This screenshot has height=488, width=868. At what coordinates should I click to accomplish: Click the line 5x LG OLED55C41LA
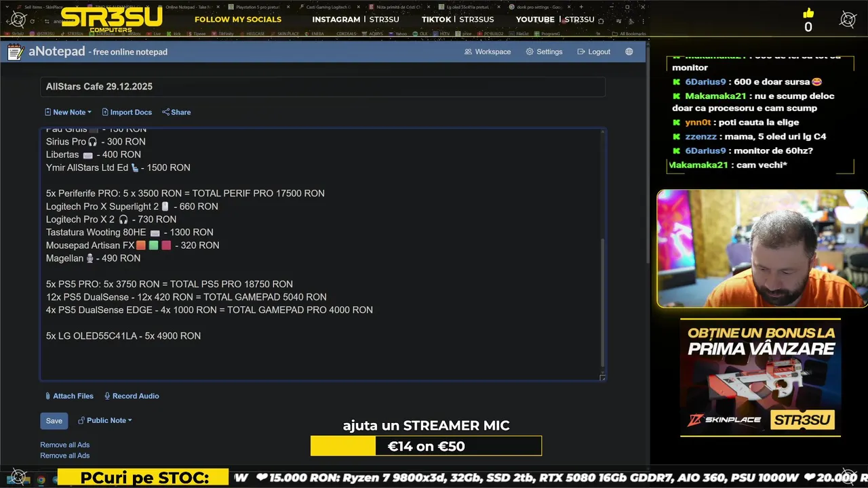coord(123,336)
